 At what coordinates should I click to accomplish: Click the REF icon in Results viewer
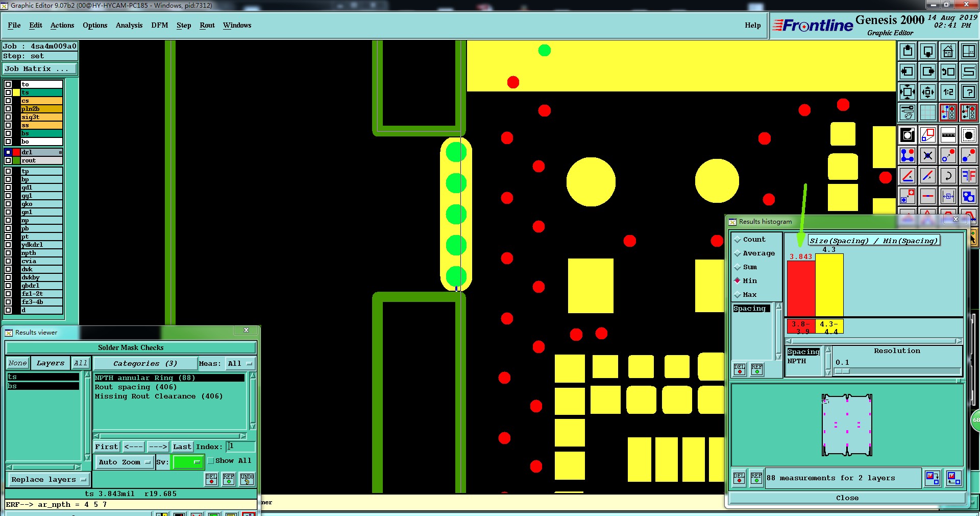pos(229,479)
